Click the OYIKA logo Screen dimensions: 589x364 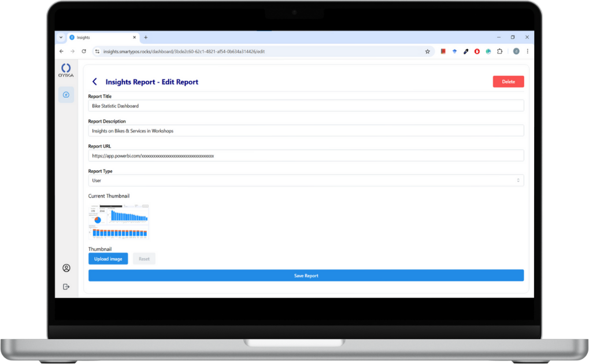[x=66, y=70]
